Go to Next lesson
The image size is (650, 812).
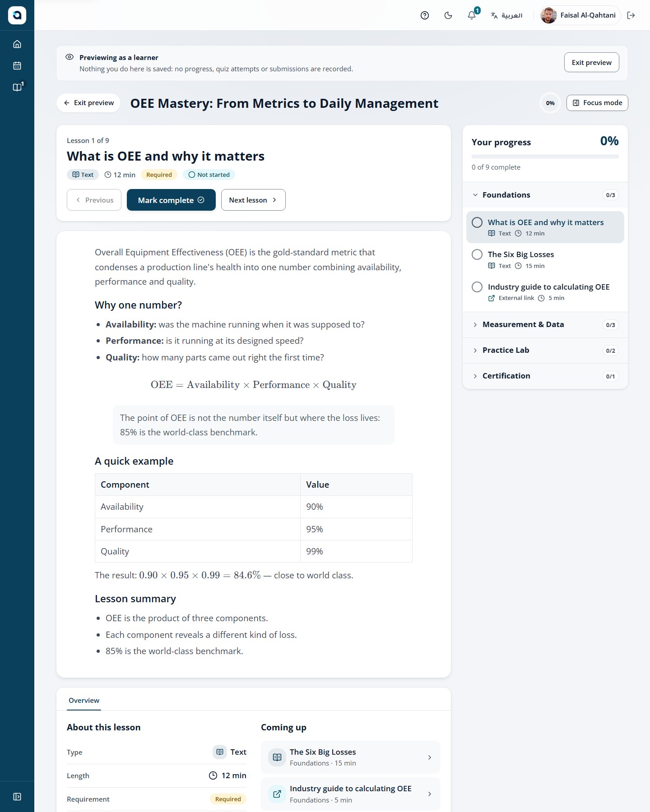tap(253, 200)
